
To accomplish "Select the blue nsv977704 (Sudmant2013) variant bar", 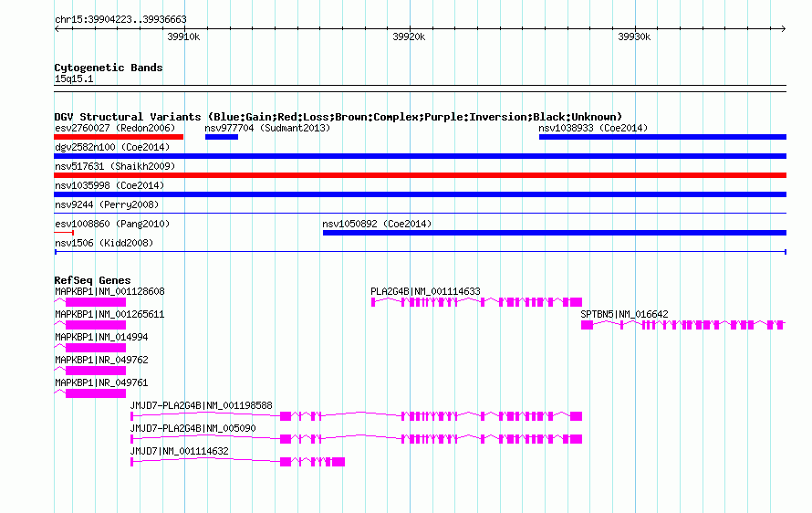I will click(x=222, y=137).
